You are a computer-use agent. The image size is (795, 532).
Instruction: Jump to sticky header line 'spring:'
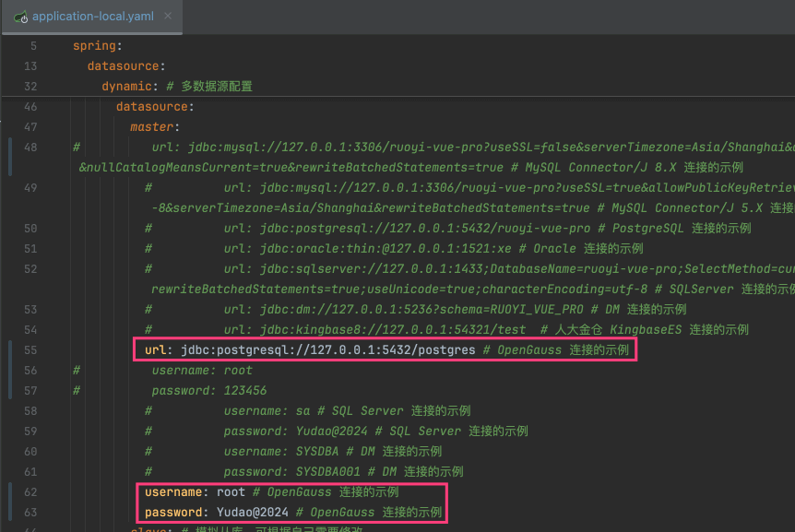click(x=97, y=45)
